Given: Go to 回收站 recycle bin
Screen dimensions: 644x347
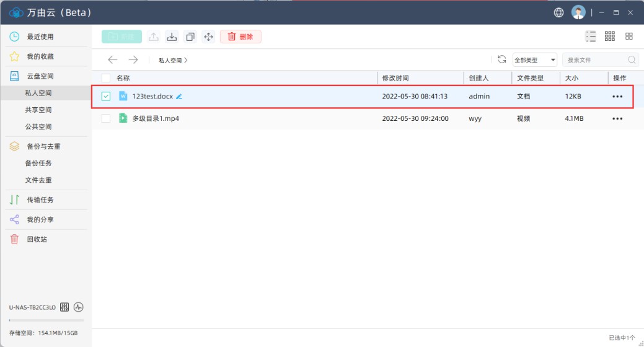Looking at the screenshot, I should point(37,239).
